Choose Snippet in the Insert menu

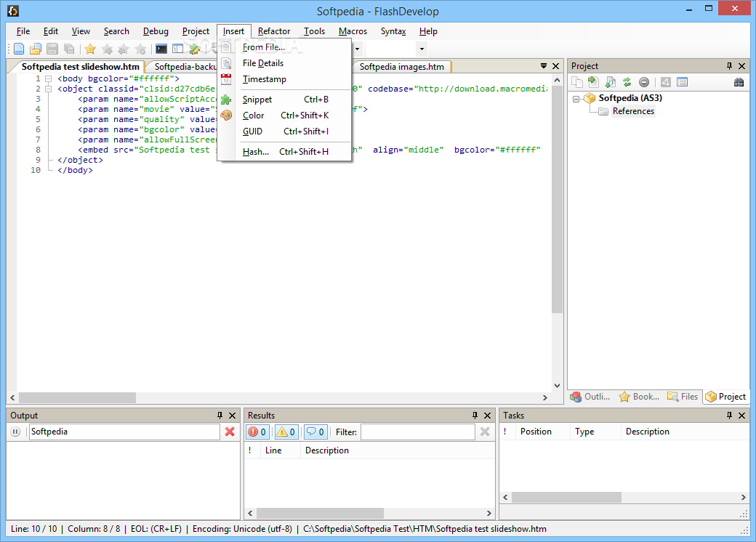(x=284, y=100)
